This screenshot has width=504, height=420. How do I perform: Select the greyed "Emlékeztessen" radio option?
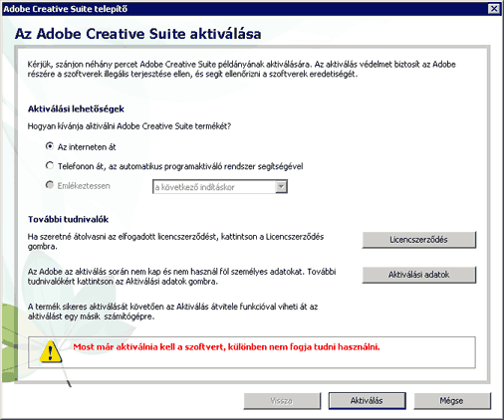(x=50, y=185)
